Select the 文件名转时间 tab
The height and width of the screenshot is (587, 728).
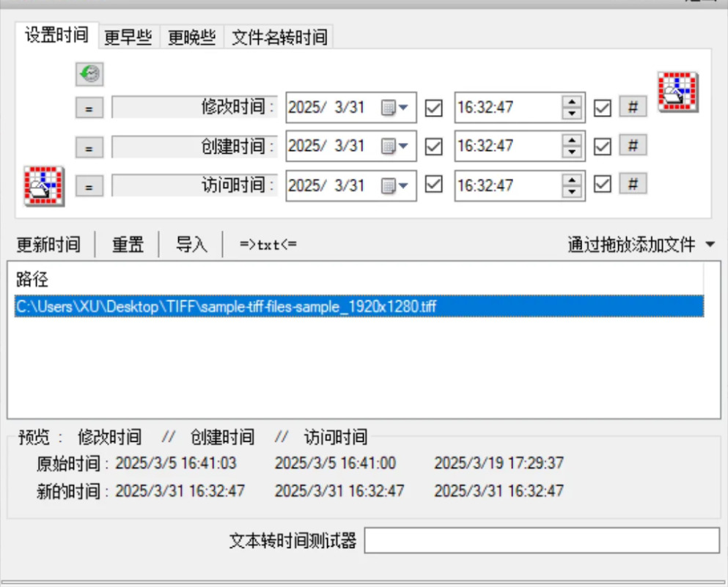coord(279,37)
